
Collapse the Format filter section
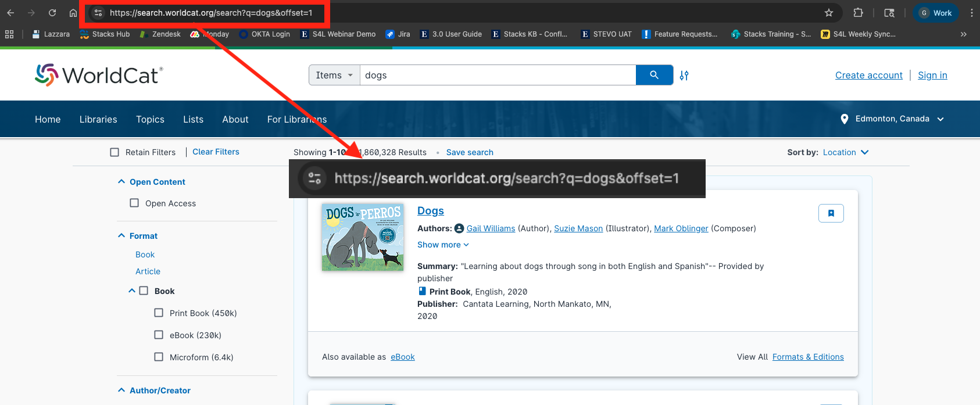click(x=121, y=235)
